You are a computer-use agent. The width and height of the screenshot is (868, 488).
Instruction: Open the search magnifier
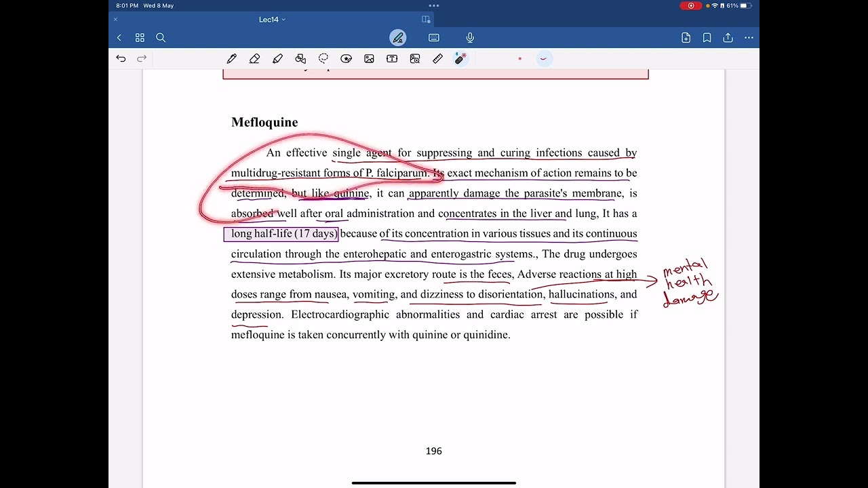(161, 38)
